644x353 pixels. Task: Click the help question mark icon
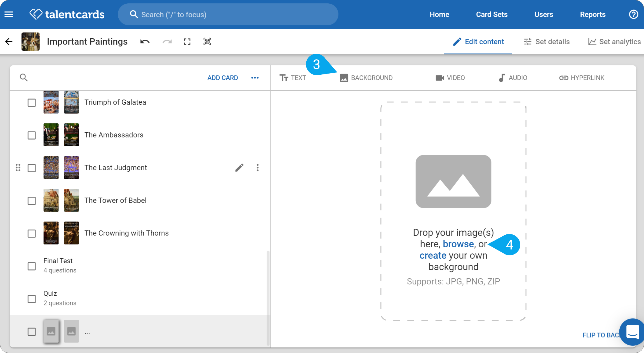tap(634, 14)
